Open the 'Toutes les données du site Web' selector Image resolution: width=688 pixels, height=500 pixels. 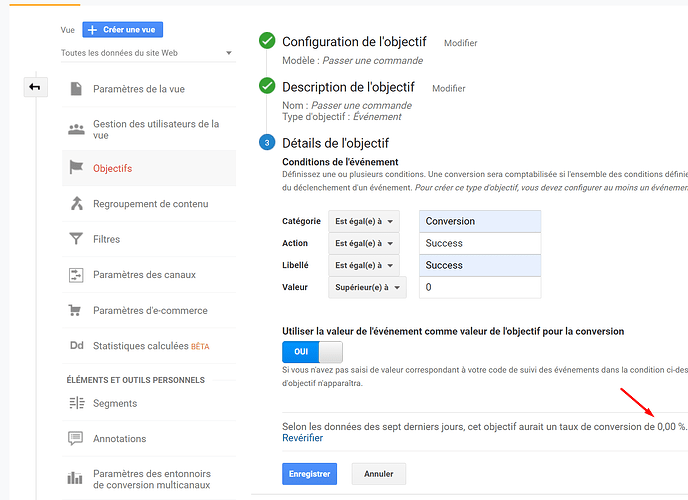[x=147, y=53]
